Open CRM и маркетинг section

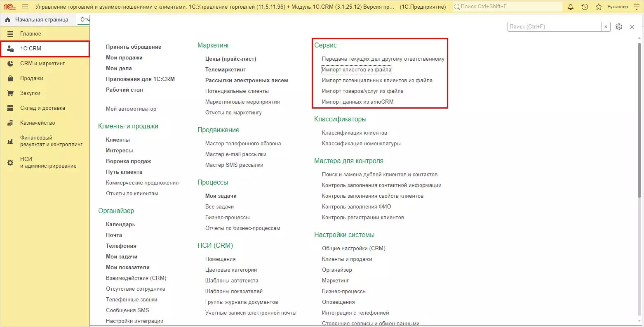coord(45,64)
